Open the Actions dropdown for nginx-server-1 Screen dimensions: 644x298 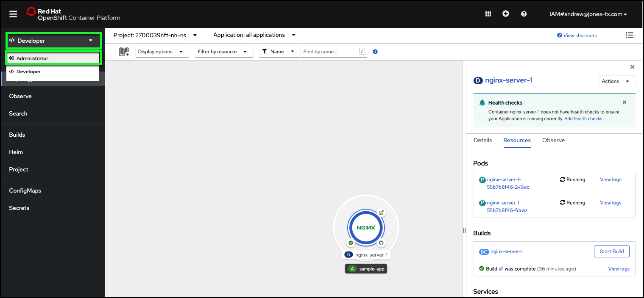(616, 81)
